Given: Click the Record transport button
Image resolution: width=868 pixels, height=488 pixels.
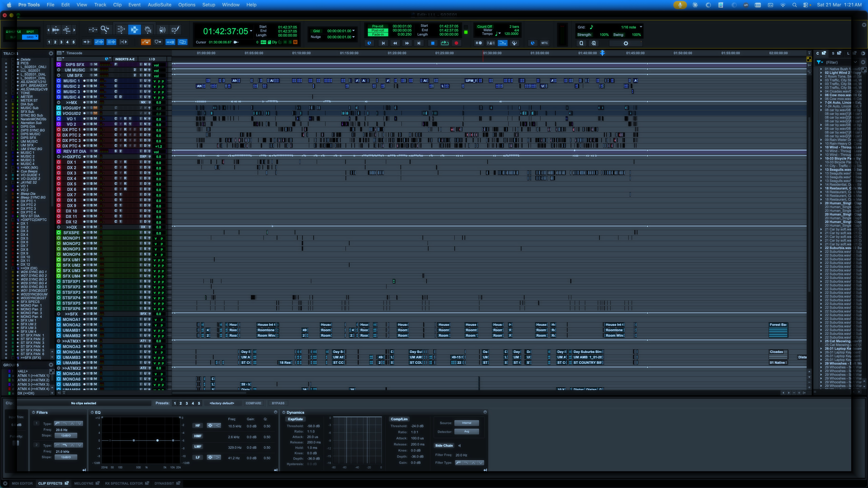Looking at the screenshot, I should (457, 43).
